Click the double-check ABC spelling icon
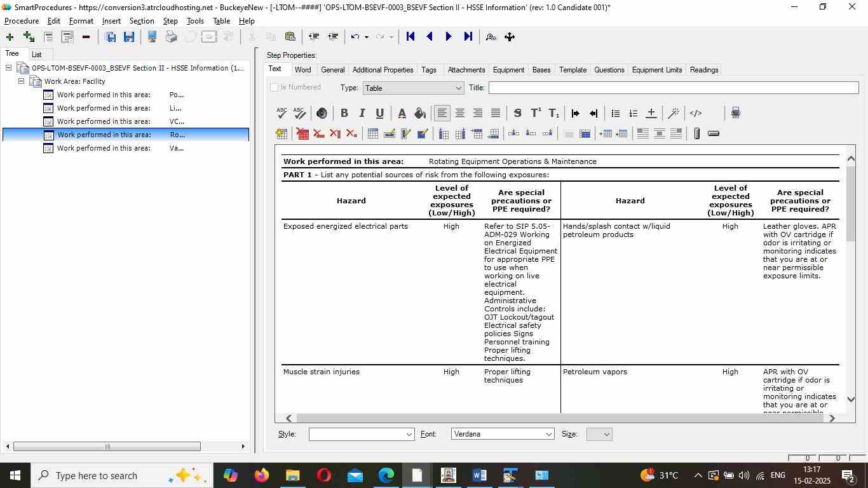868x488 pixels. click(x=299, y=113)
